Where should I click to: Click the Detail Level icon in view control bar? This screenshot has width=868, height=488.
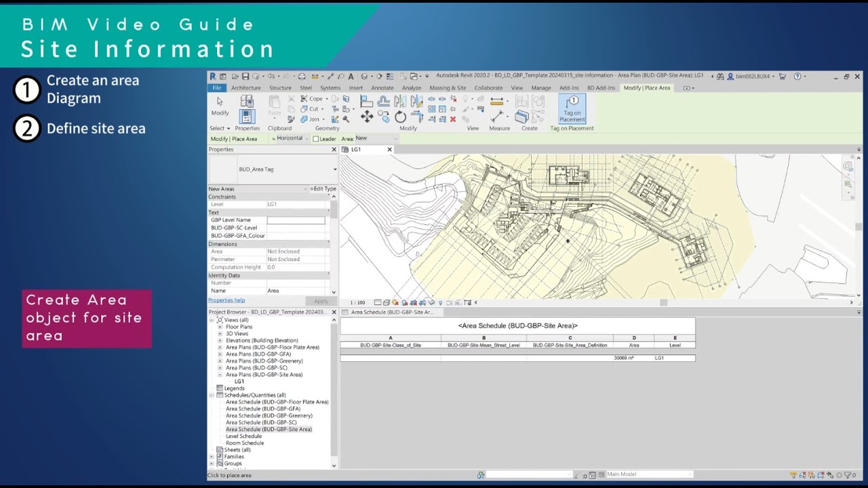[x=378, y=303]
